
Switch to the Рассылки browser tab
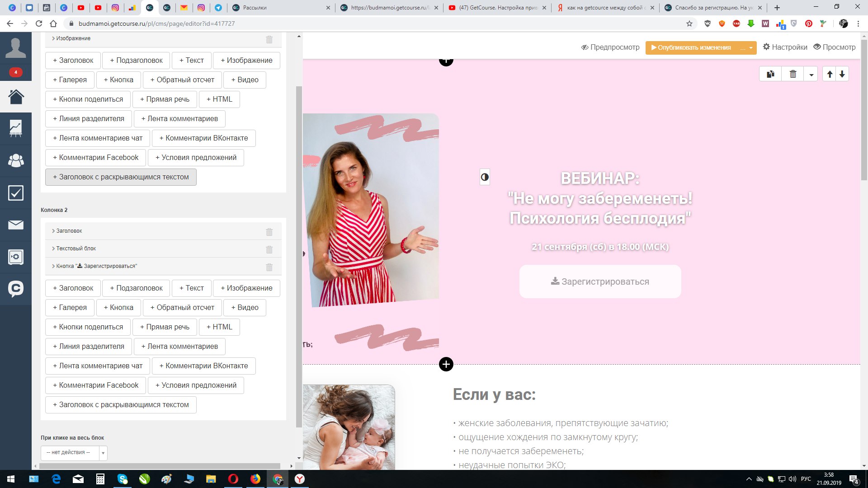281,8
